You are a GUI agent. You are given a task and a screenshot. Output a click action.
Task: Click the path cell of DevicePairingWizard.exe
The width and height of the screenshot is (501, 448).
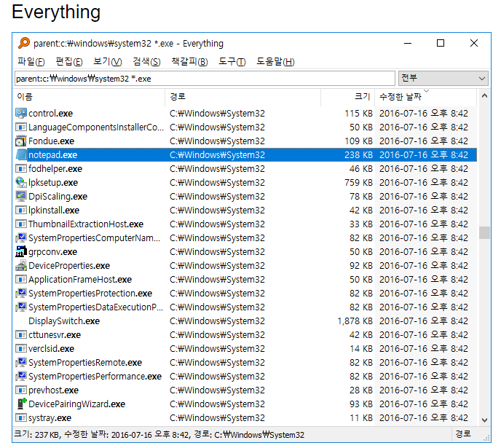click(217, 404)
